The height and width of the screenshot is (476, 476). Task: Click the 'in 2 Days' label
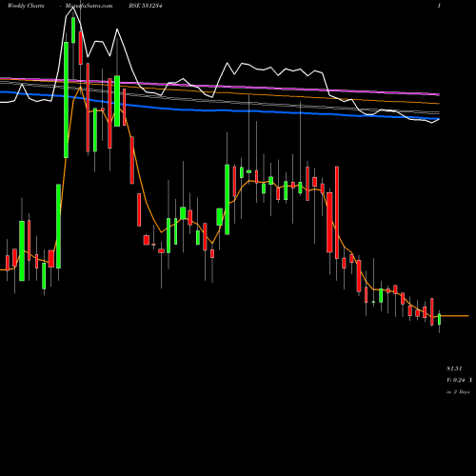458,392
